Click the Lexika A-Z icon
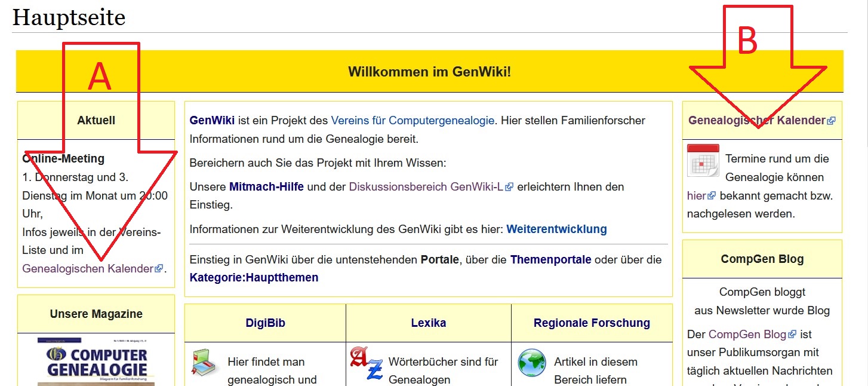 (x=366, y=363)
